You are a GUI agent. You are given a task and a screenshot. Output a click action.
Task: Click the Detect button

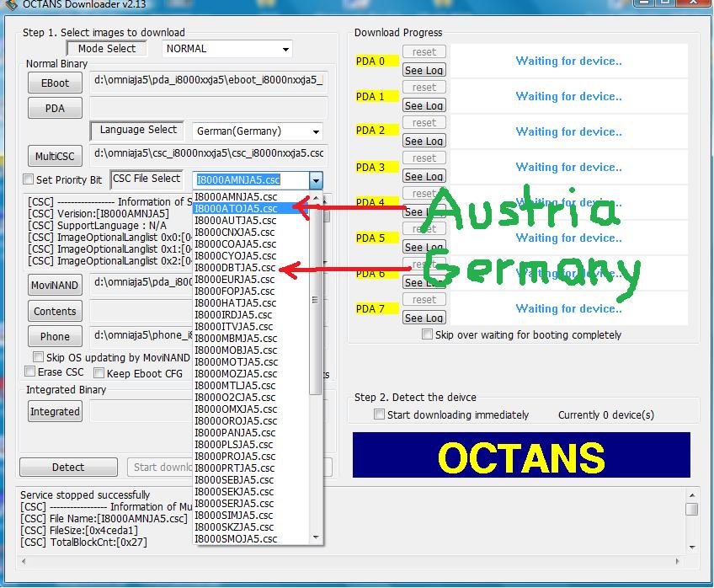(x=68, y=468)
